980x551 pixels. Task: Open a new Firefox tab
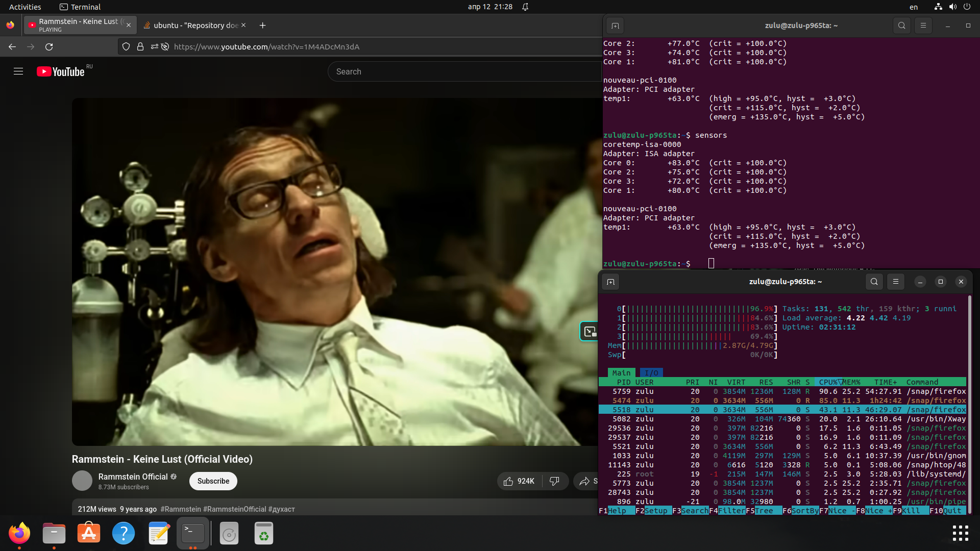click(x=262, y=26)
